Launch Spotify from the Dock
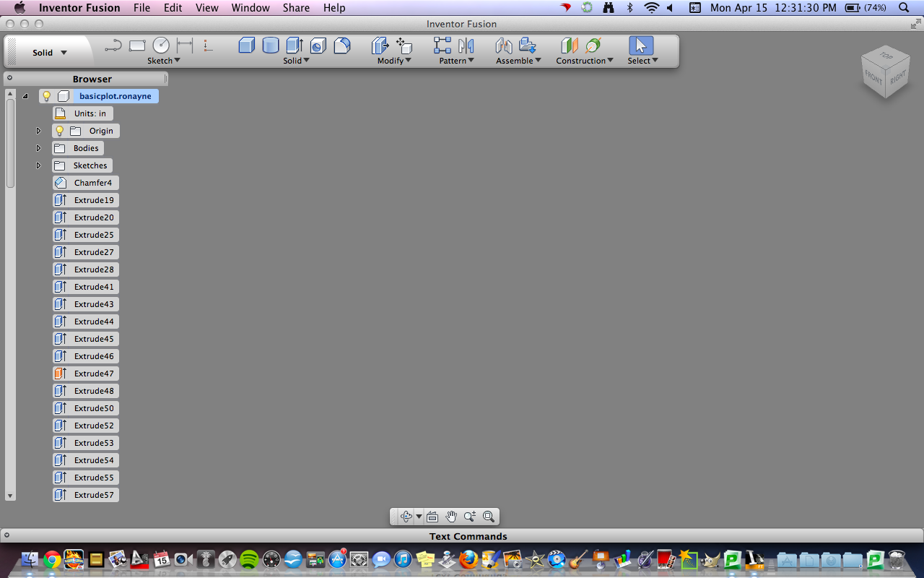This screenshot has height=578, width=924. point(248,558)
